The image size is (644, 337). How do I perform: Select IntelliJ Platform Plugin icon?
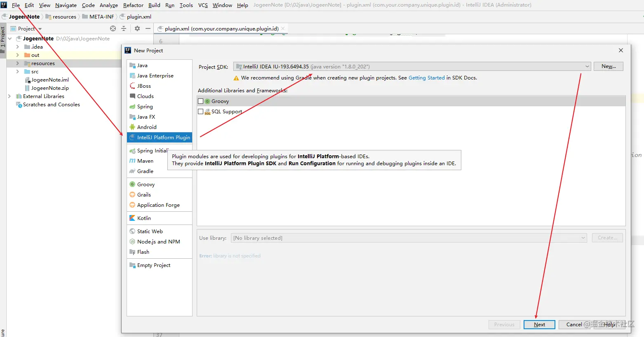pos(132,138)
